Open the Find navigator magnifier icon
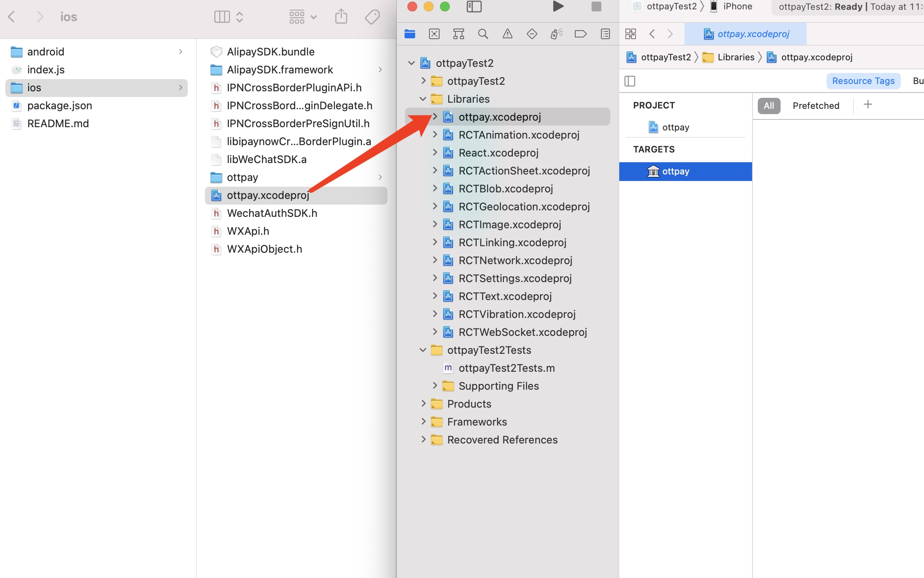The image size is (924, 578). [483, 34]
